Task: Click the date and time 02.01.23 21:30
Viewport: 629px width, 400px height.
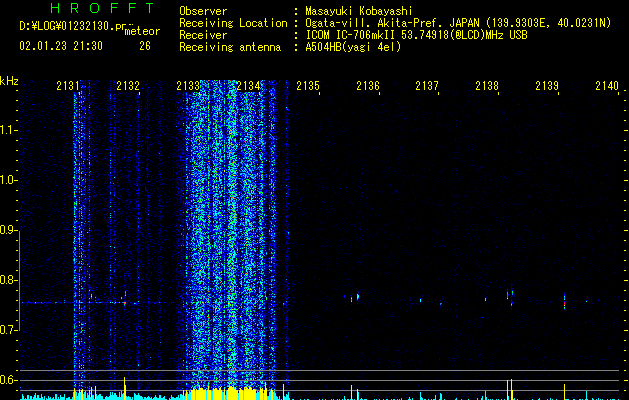Action: pos(61,46)
